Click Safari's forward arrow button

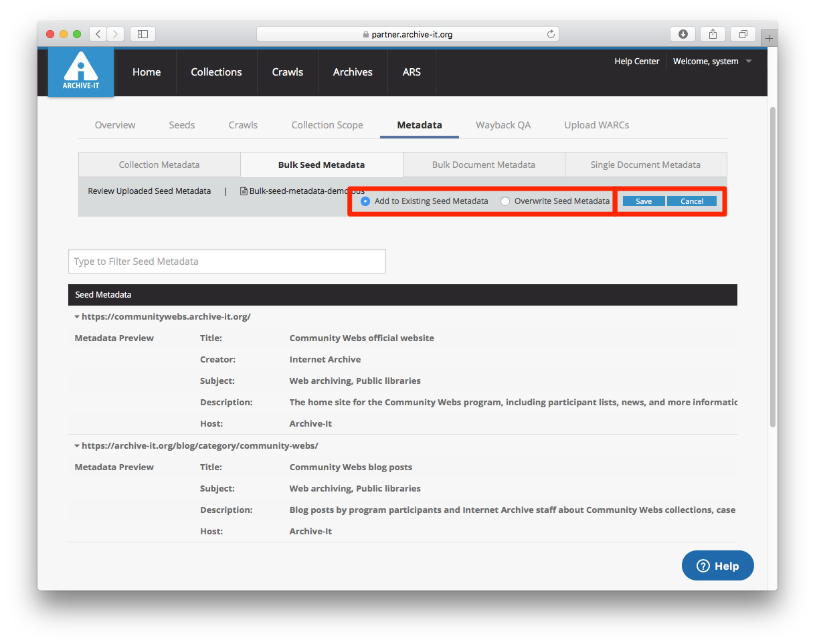[115, 34]
